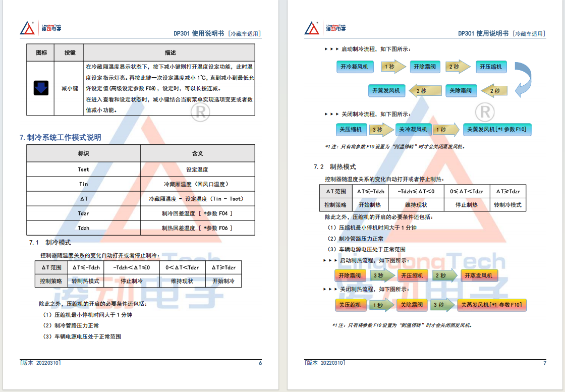Select the '停止制冷' strategy cell
Image resolution: width=565 pixels, height=392 pixels.
click(132, 281)
